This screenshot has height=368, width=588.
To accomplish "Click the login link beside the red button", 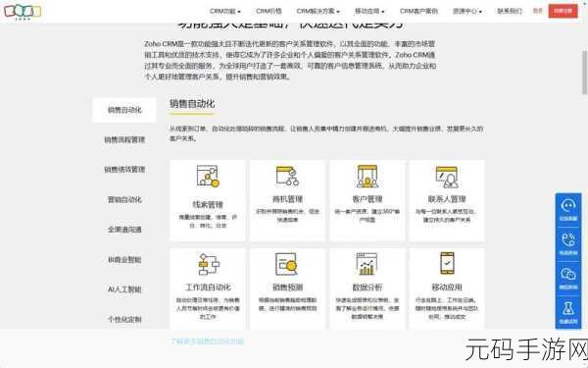I will click(x=538, y=11).
